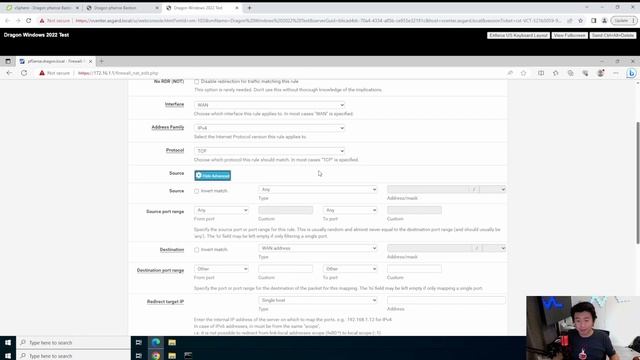Click the pfSense page vertical scrollbar
640x360 pixels.
pos(638,183)
